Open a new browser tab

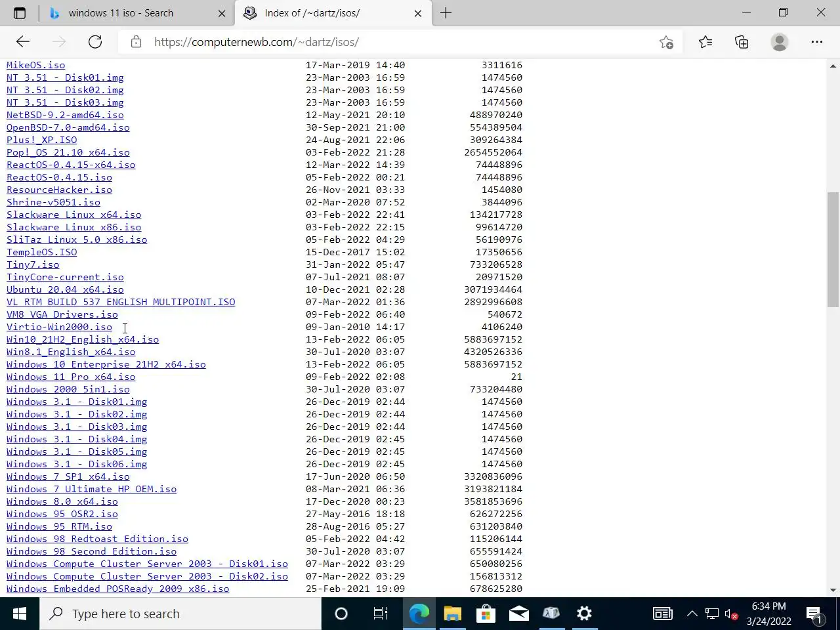[446, 13]
